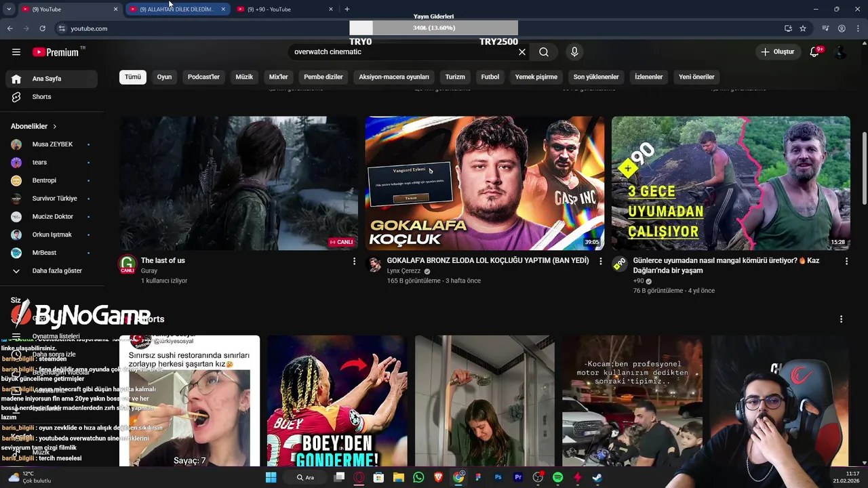The width and height of the screenshot is (868, 488).
Task: Click the Lynx Çerezz channel avatar
Action: 374,264
